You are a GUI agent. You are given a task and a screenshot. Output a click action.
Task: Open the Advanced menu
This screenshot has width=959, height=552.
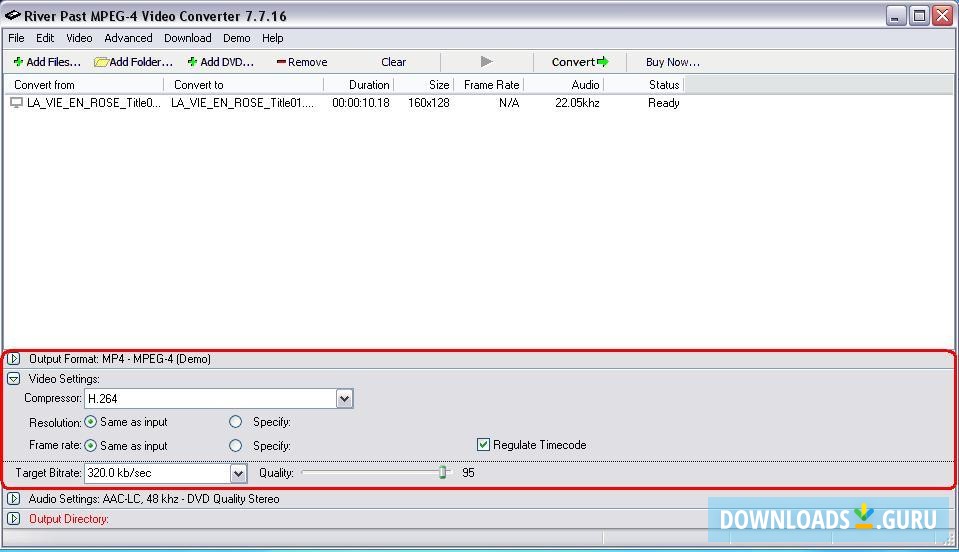(x=128, y=38)
